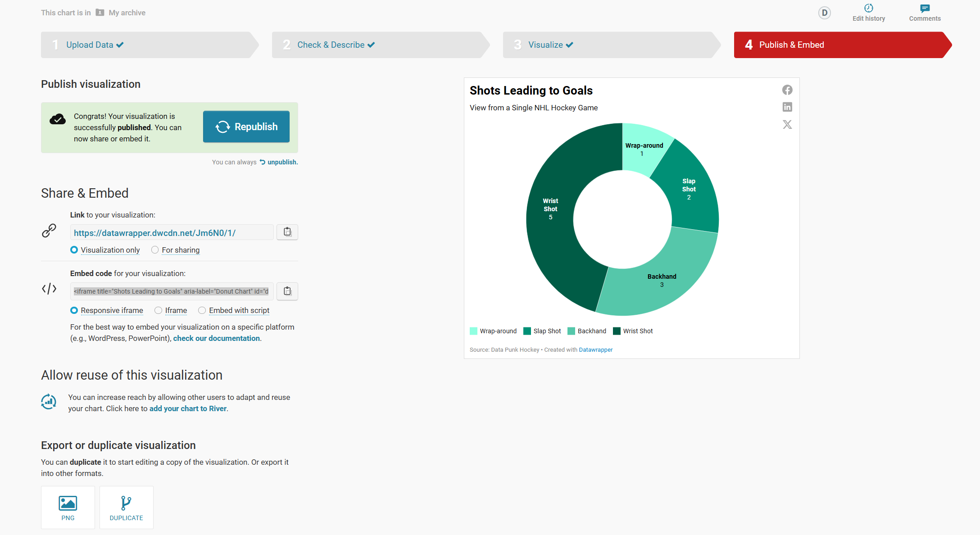Click the Wrist Shot legend color swatch

(x=617, y=331)
